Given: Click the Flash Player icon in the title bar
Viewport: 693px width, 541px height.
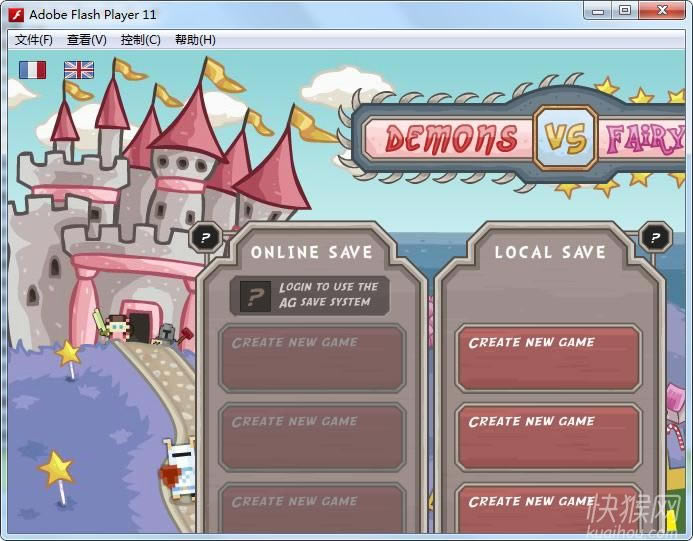Looking at the screenshot, I should point(17,14).
